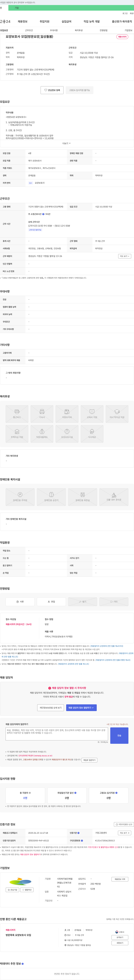
Task: Open the 취업지원 main menu
Action: [x=44, y=22]
